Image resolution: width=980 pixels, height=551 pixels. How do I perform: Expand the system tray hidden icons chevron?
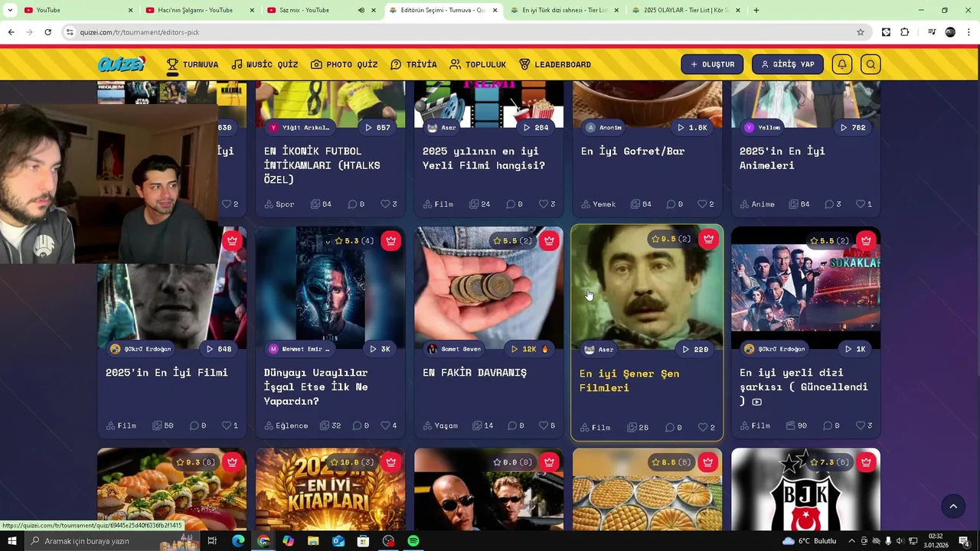pyautogui.click(x=851, y=541)
